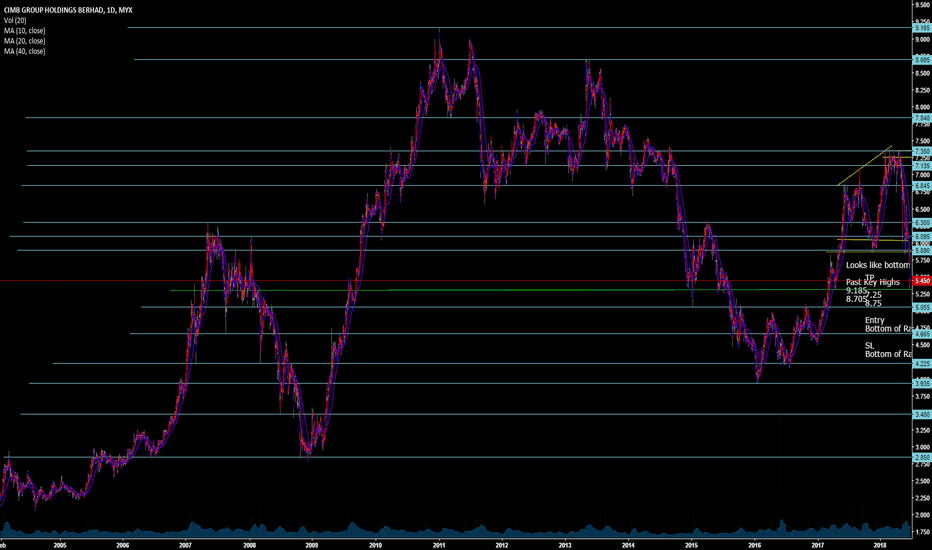
Task: Click the 2011 label on time axis
Action: [x=439, y=545]
